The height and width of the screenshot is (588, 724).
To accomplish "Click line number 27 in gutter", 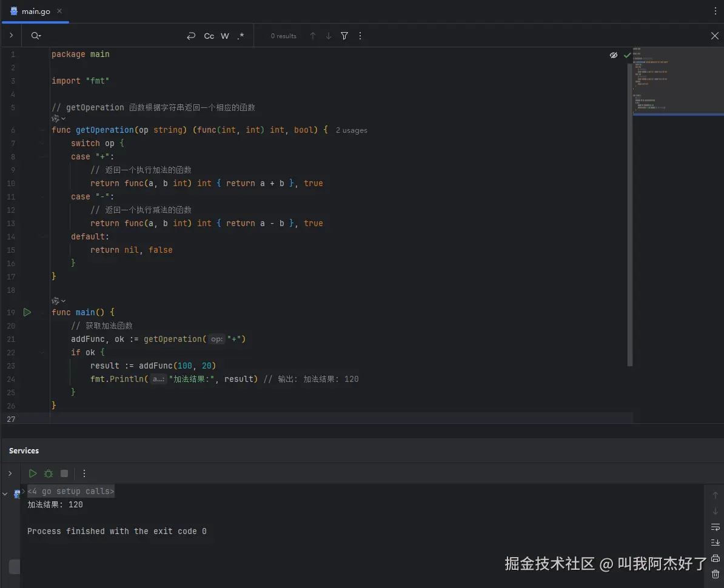I will click(x=11, y=419).
